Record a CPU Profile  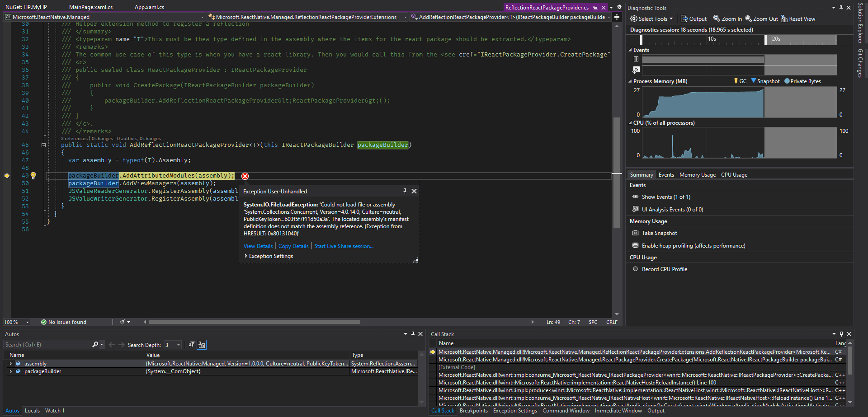point(665,269)
